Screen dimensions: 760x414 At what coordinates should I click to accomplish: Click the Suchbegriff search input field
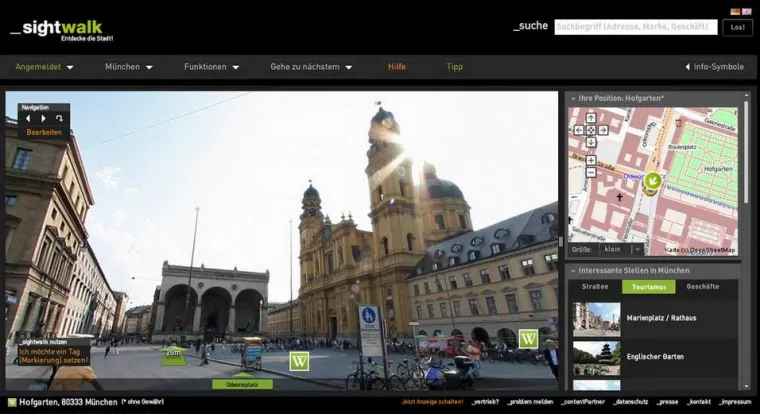pyautogui.click(x=635, y=28)
